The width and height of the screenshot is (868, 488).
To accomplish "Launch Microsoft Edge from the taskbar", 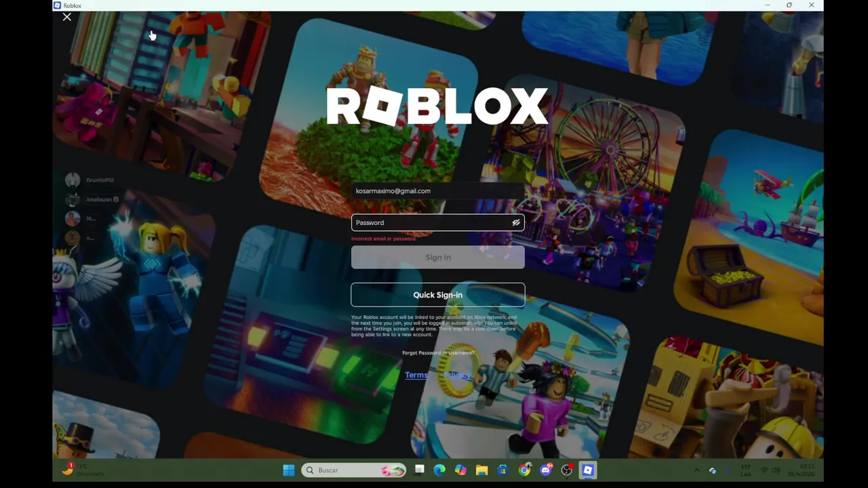I will [x=439, y=470].
